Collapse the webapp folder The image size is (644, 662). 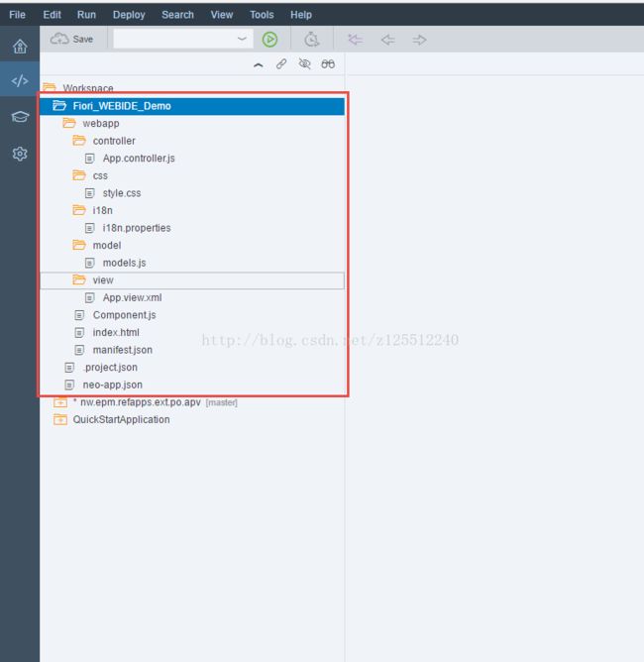pyautogui.click(x=69, y=123)
